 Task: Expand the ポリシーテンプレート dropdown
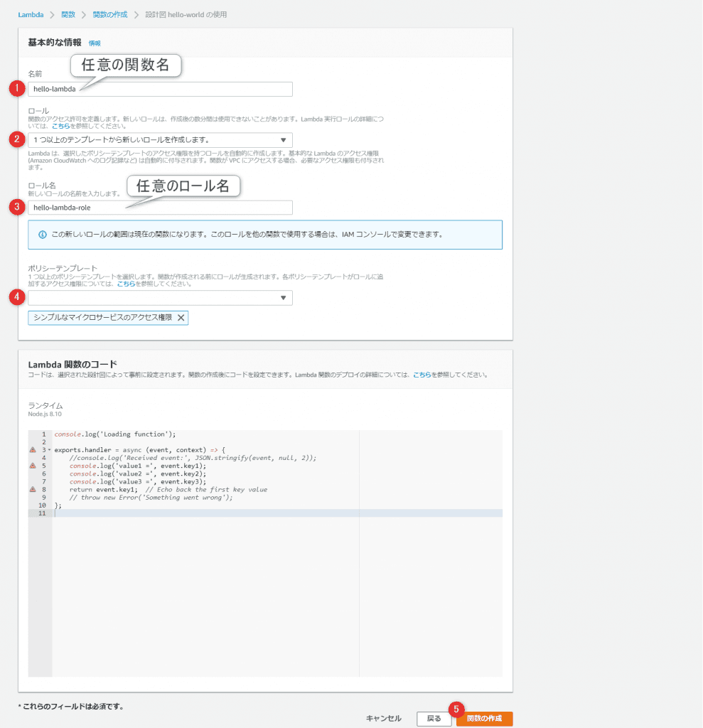(x=160, y=298)
